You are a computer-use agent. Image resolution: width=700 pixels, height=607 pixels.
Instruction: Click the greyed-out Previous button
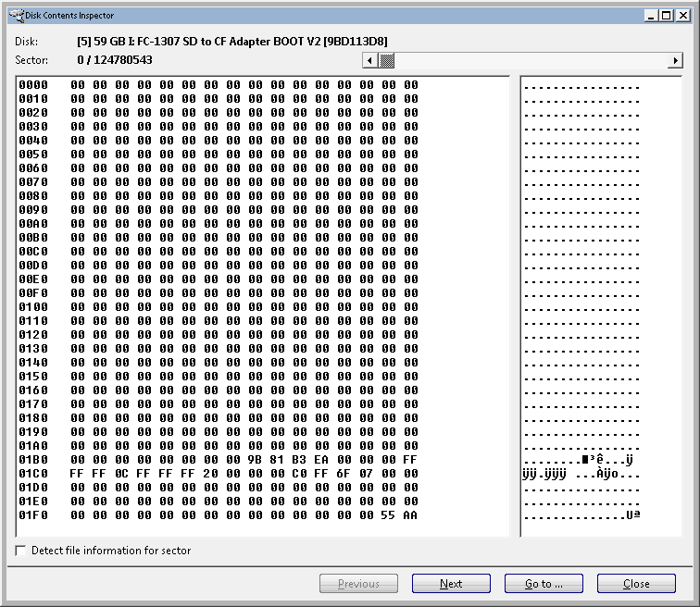pos(358,584)
